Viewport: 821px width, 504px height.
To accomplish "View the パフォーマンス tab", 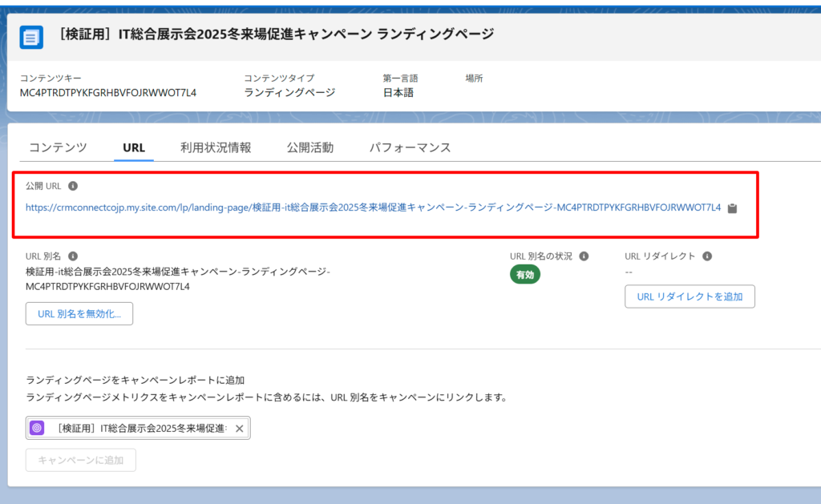I will click(410, 147).
